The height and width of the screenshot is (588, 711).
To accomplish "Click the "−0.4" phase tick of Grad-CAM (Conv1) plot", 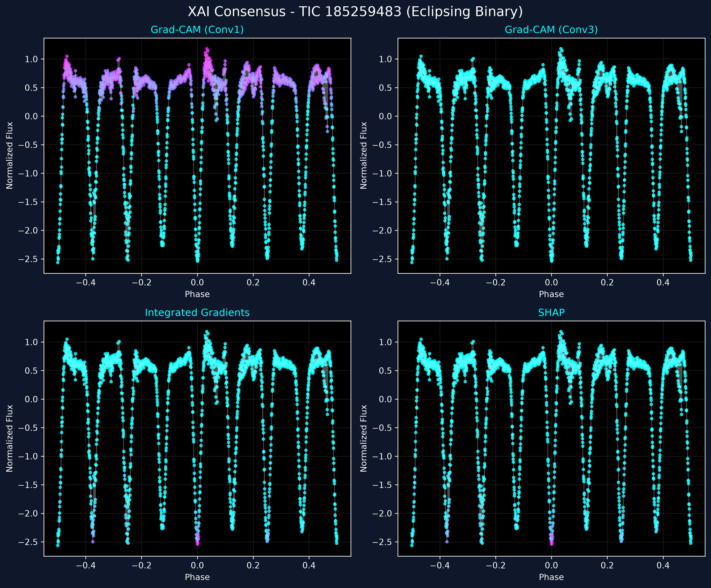I will click(x=85, y=282).
